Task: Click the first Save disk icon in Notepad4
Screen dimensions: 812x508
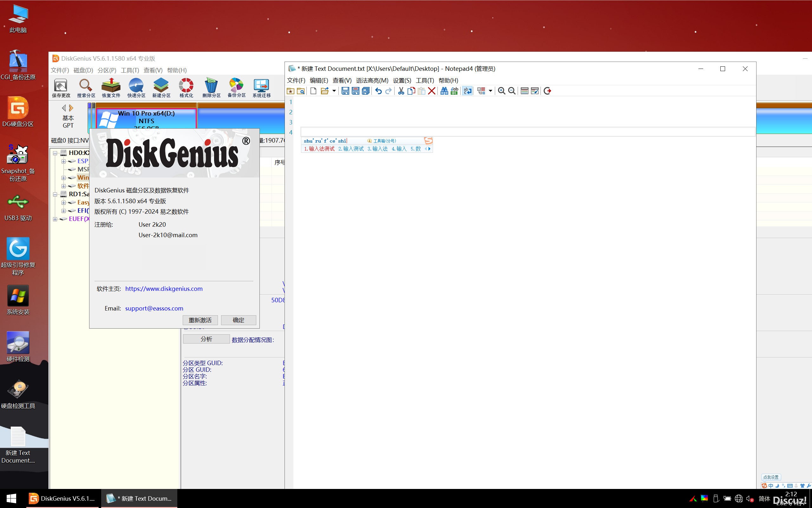Action: 345,91
